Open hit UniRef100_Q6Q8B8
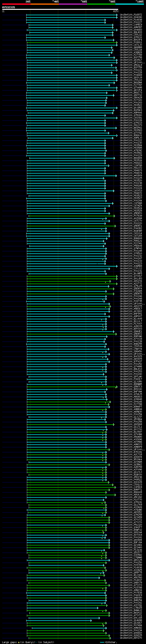The height and width of the screenshot is (644, 146). (x=131, y=47)
